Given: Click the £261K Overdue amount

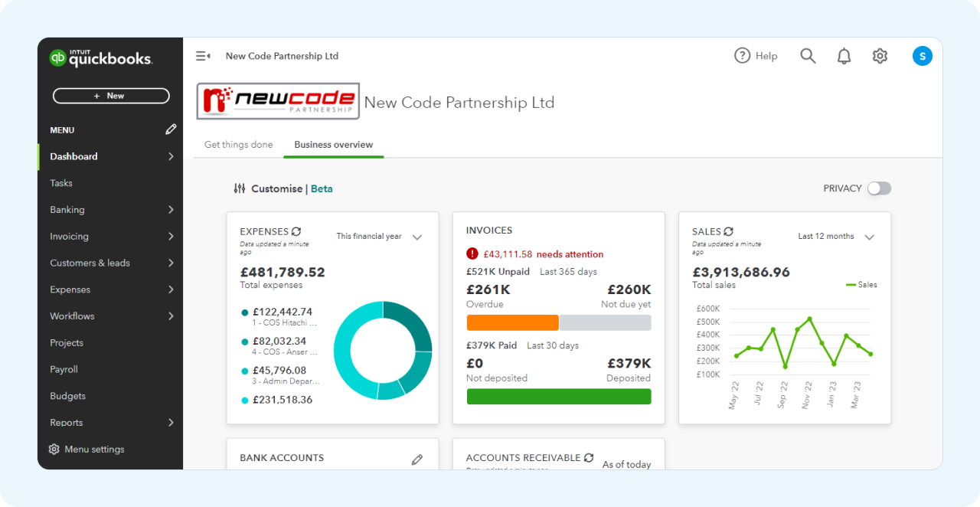Looking at the screenshot, I should pyautogui.click(x=488, y=289).
